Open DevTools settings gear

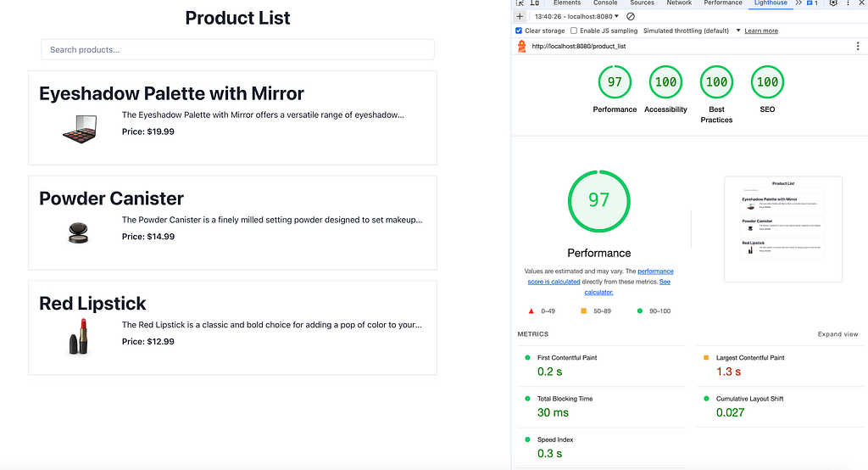[833, 3]
